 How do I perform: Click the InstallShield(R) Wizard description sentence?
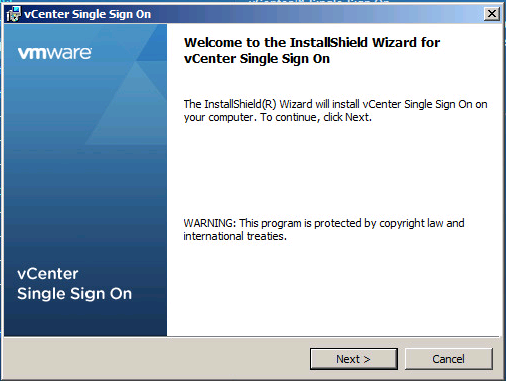[x=335, y=111]
